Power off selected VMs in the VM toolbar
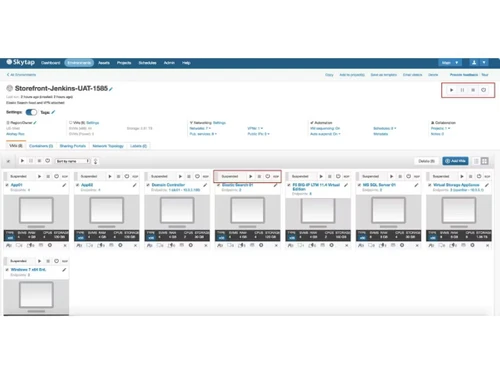Image resolution: width=500 pixels, height=375 pixels. pos(48,161)
